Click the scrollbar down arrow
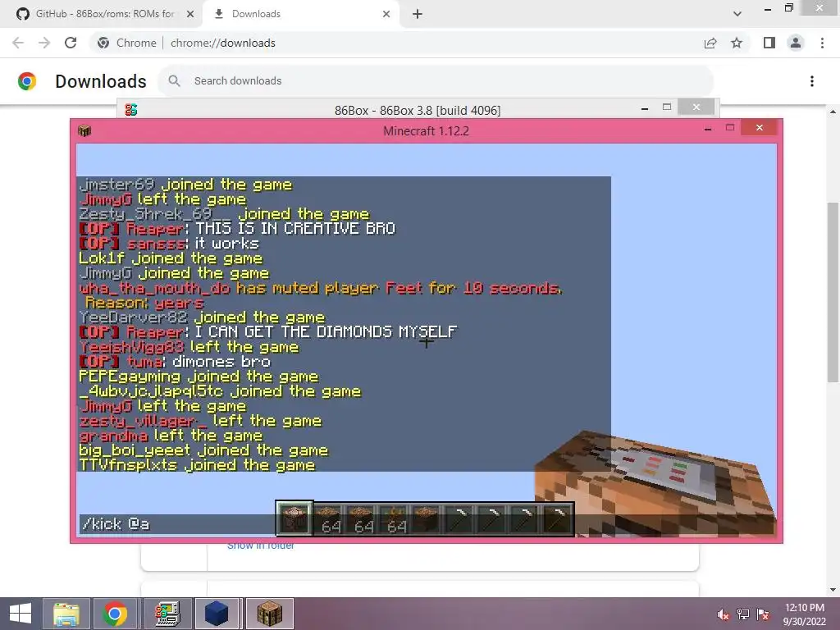840x630 pixels. (x=833, y=590)
